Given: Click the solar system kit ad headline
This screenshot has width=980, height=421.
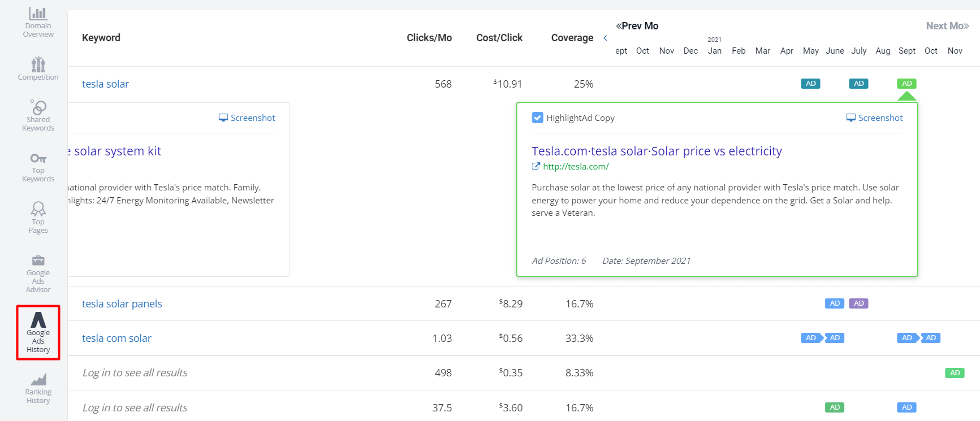Looking at the screenshot, I should pyautogui.click(x=115, y=151).
